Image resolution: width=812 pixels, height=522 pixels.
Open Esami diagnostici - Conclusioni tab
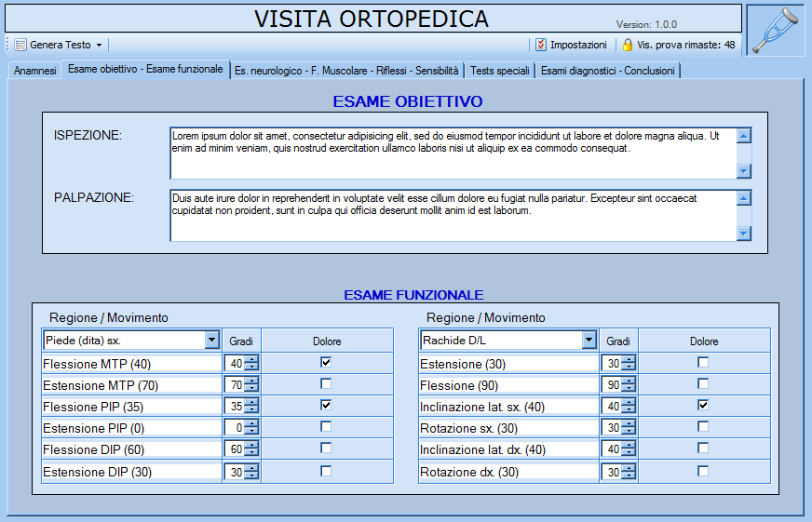[x=607, y=71]
